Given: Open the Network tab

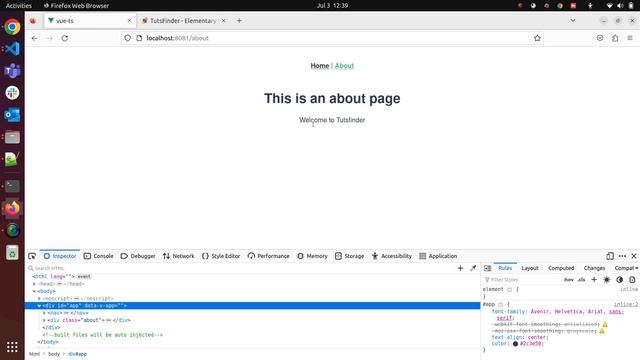Looking at the screenshot, I should (x=178, y=256).
